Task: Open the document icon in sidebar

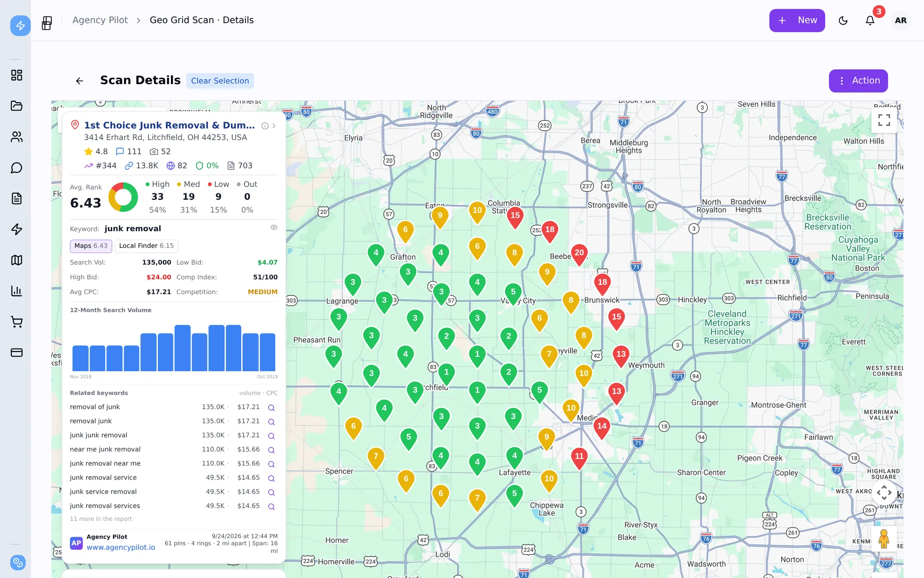Action: 17,198
